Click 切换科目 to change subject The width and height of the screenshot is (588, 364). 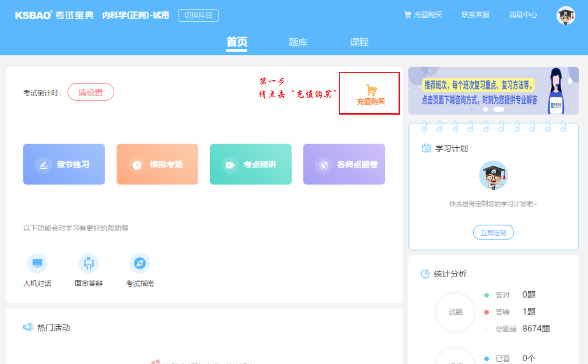pos(198,15)
